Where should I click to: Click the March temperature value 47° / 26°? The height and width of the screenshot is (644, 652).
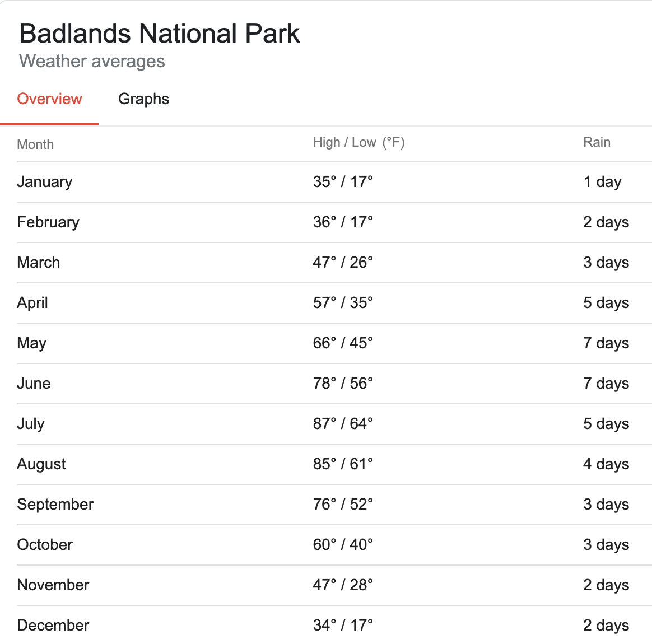coord(343,262)
